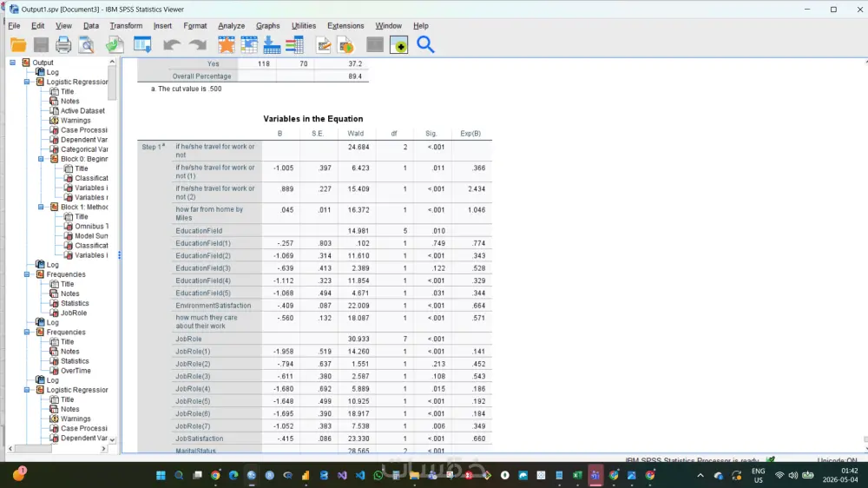Open the Transform menu

pos(126,25)
